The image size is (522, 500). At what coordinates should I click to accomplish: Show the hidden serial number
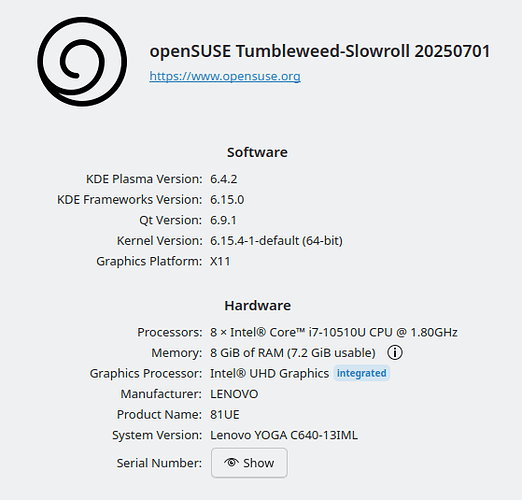(x=249, y=463)
